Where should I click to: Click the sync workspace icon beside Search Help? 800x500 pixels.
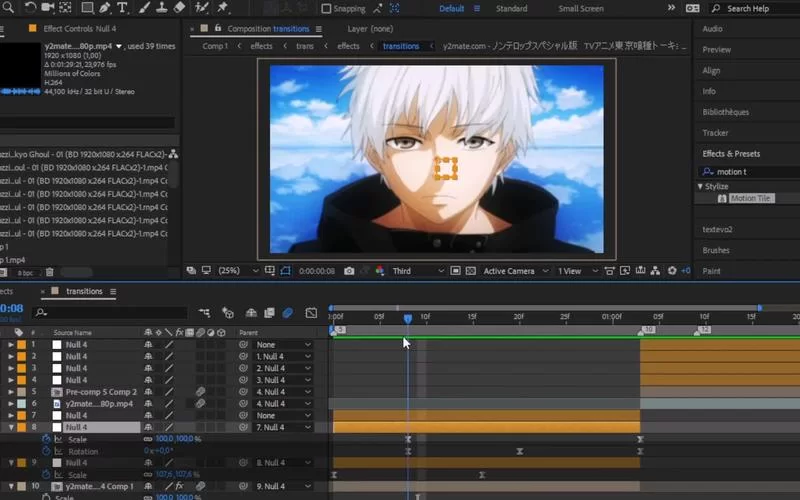click(x=692, y=8)
